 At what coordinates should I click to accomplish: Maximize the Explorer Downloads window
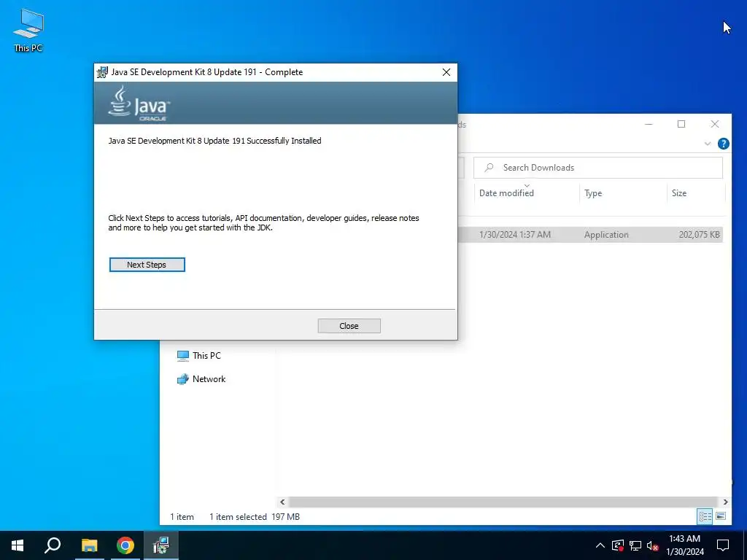tap(681, 124)
